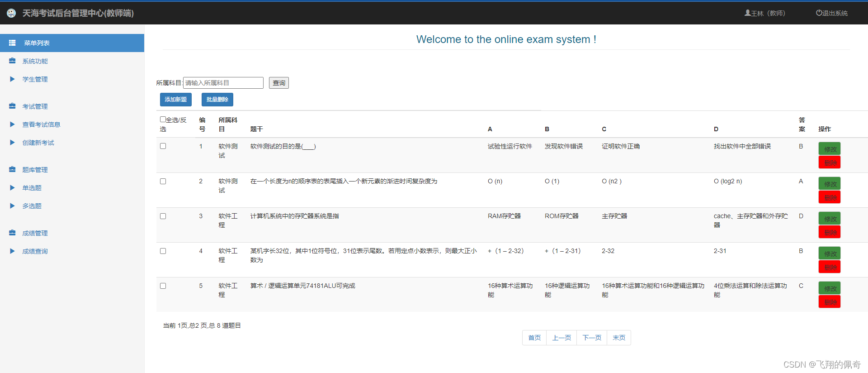Screen dimensions: 868x373
Task: Click the arrow icon beside 单选题
Action: (12, 187)
